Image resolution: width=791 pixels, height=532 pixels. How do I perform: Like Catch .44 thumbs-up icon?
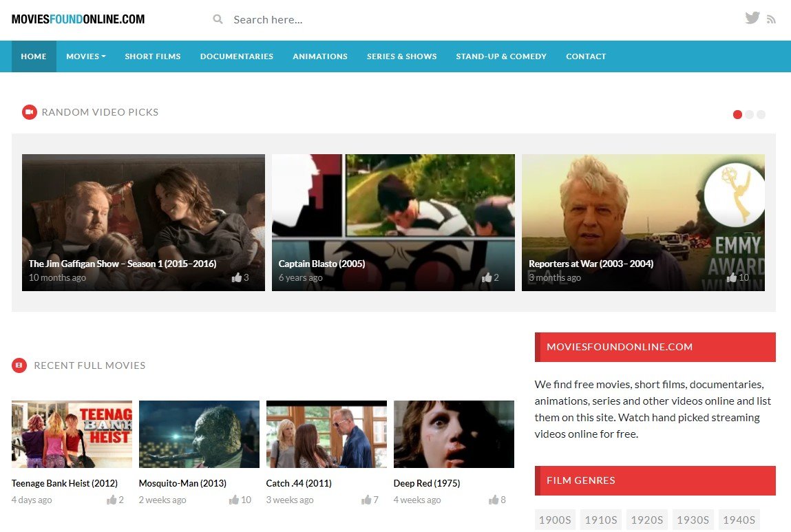366,500
